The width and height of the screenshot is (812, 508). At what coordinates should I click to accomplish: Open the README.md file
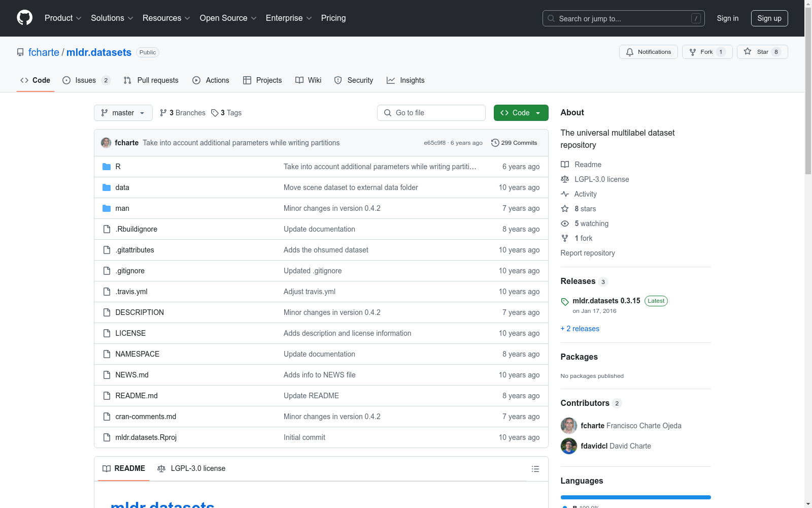[x=137, y=396]
